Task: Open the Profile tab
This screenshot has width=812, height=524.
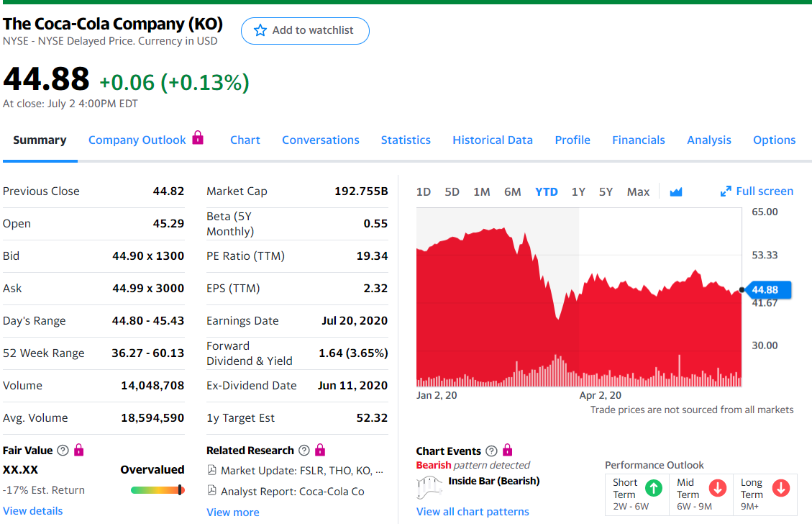Action: click(x=572, y=140)
